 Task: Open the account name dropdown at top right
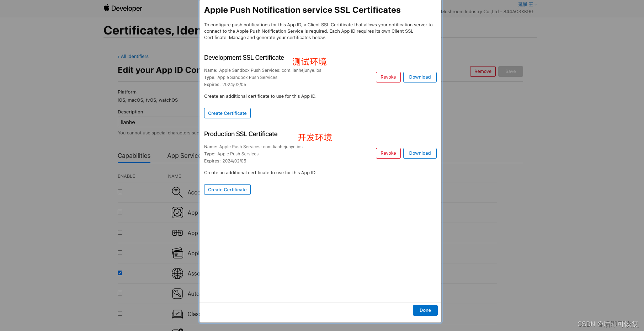[x=528, y=5]
